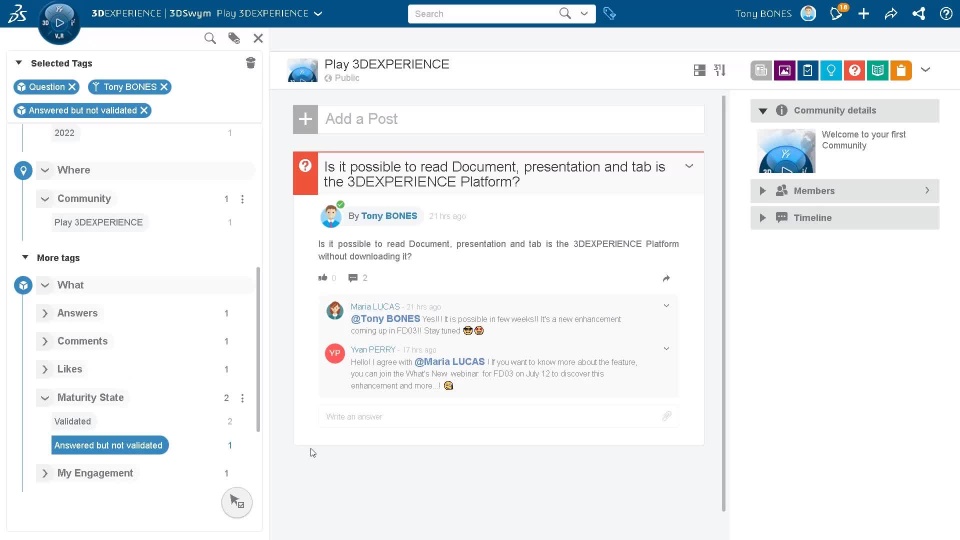Click the selection tool floating button
Image resolution: width=960 pixels, height=540 pixels.
(x=237, y=502)
